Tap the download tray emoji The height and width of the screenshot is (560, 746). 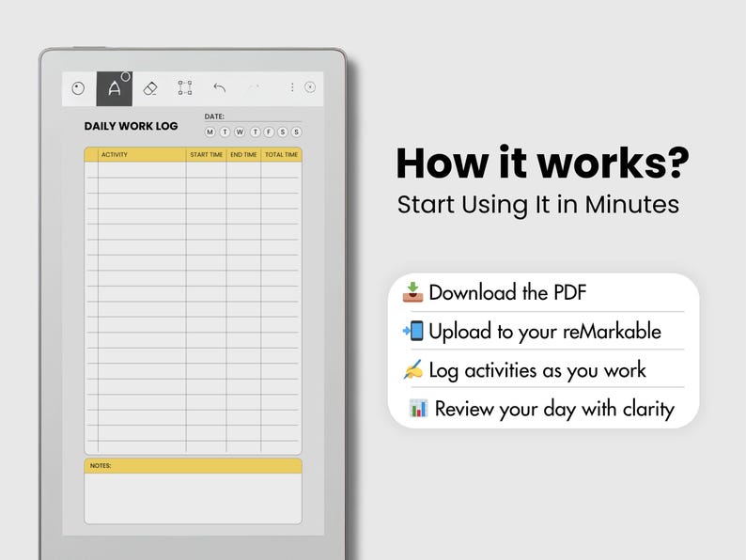(412, 291)
